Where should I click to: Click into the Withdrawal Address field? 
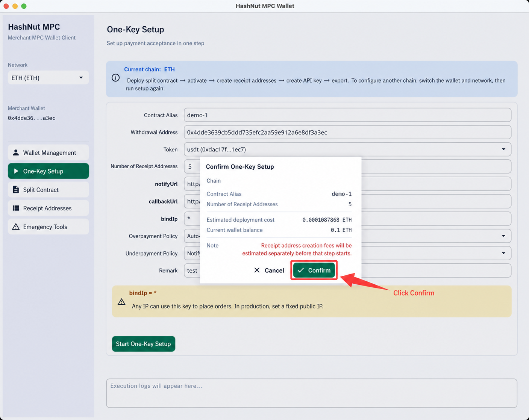pos(347,132)
